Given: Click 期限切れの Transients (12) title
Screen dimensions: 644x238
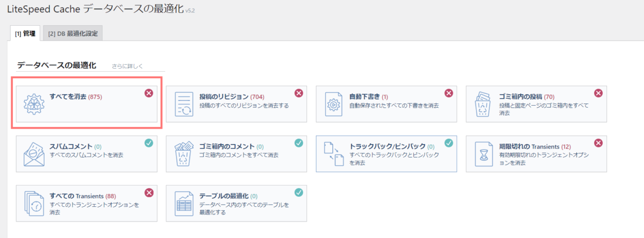Looking at the screenshot, I should (x=535, y=146).
